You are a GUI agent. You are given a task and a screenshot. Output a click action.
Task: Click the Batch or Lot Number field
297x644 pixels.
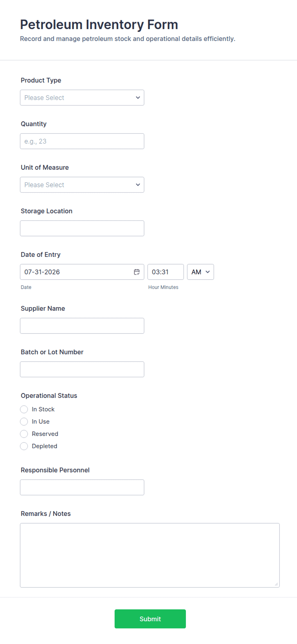pos(82,369)
